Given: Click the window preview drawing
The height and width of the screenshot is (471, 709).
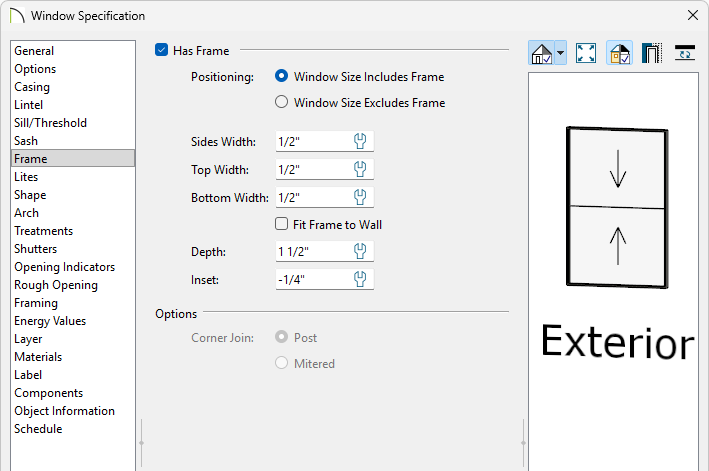Looking at the screenshot, I should click(x=617, y=207).
